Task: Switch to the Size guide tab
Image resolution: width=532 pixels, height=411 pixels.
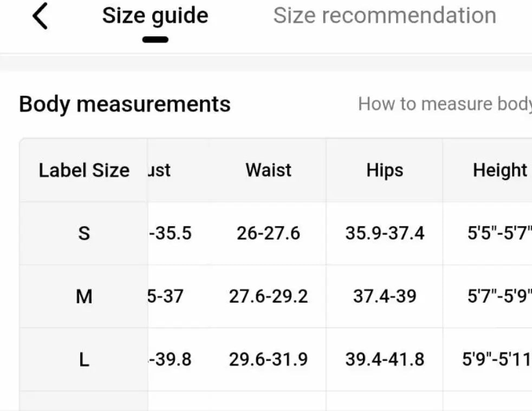Action: (x=155, y=16)
